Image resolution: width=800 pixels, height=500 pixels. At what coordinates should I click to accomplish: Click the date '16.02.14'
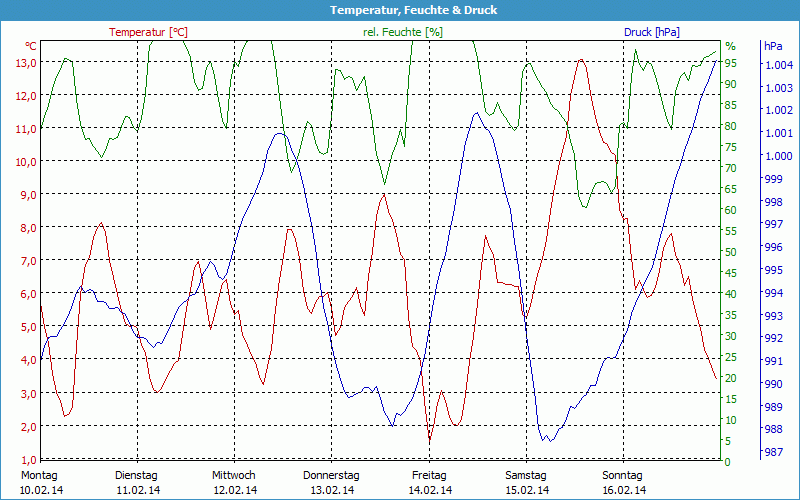(624, 490)
